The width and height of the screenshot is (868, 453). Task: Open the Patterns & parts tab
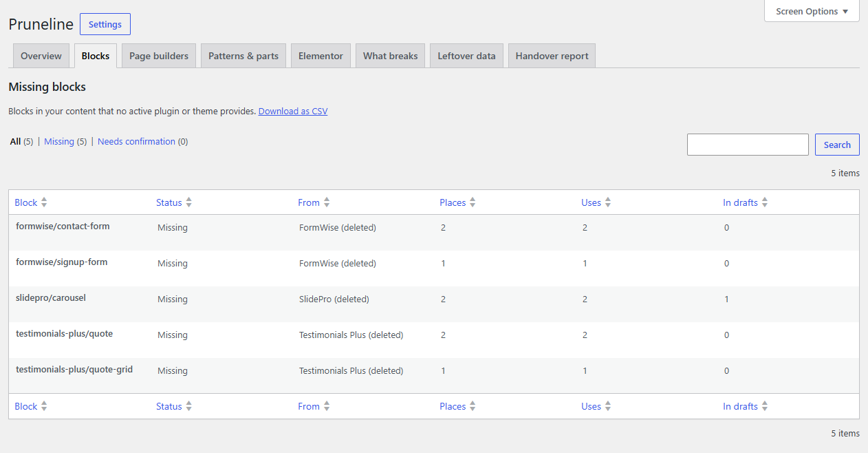click(x=243, y=56)
